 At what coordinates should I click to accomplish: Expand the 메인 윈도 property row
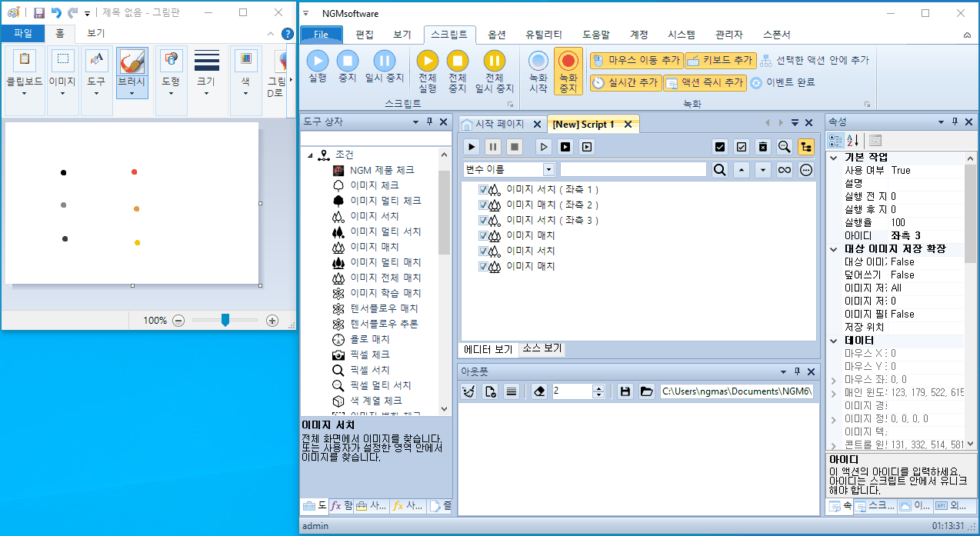coord(833,392)
